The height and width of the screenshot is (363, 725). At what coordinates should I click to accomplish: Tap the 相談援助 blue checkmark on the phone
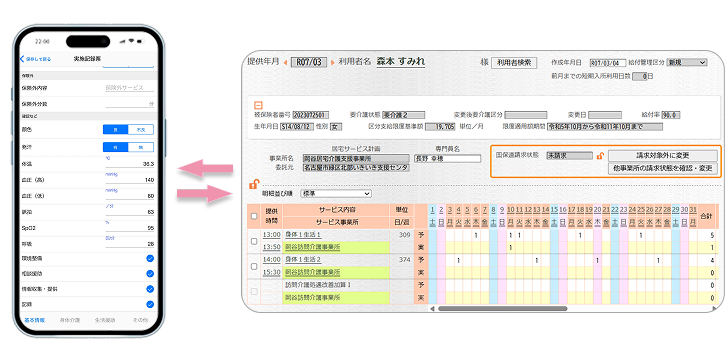pyautogui.click(x=150, y=274)
